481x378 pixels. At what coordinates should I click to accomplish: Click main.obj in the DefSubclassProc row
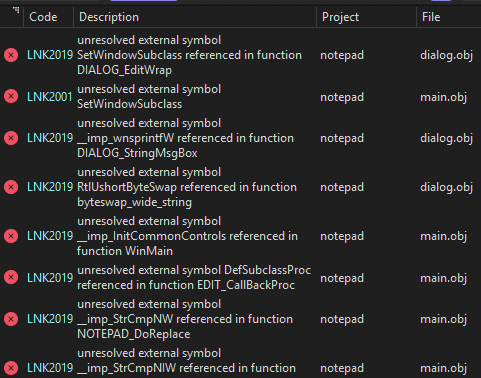[443, 278]
